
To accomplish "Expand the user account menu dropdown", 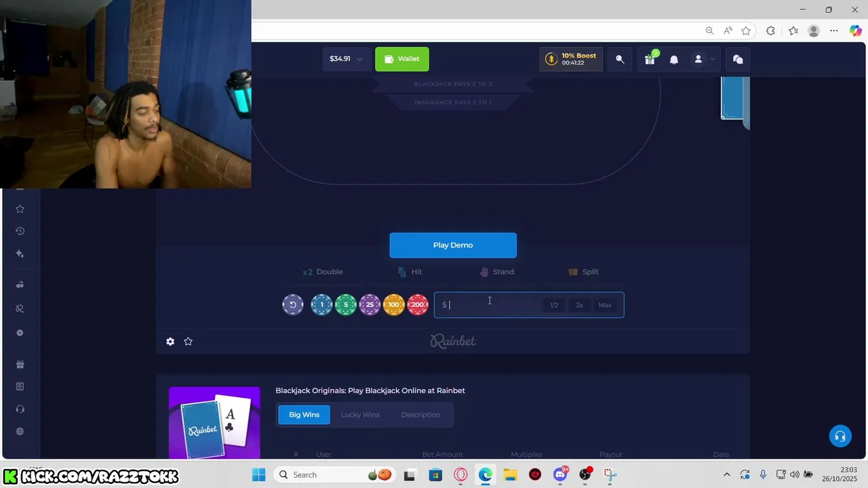I will click(x=703, y=59).
